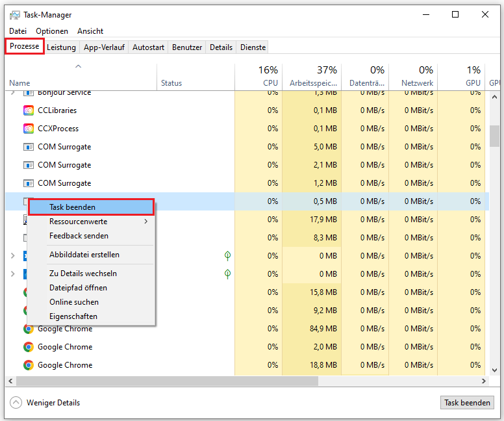
Task: Click the circled arrow icon beside Weniger Details
Action: click(x=16, y=402)
